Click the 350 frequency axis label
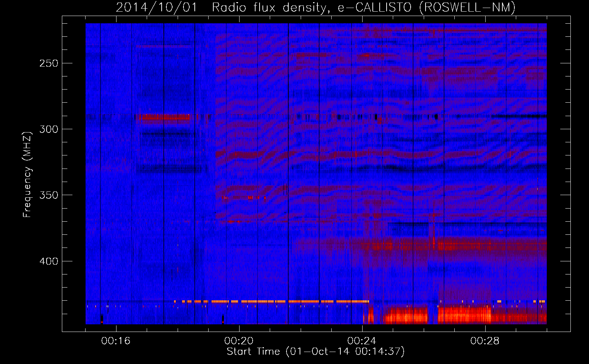This screenshot has width=589, height=364. (49, 195)
